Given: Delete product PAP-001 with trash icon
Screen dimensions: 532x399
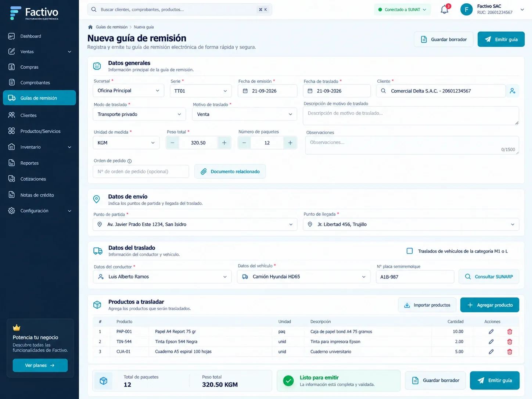Looking at the screenshot, I should [x=510, y=331].
